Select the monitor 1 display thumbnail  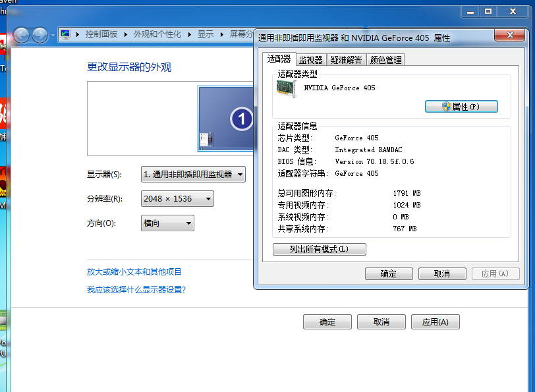[x=226, y=119]
